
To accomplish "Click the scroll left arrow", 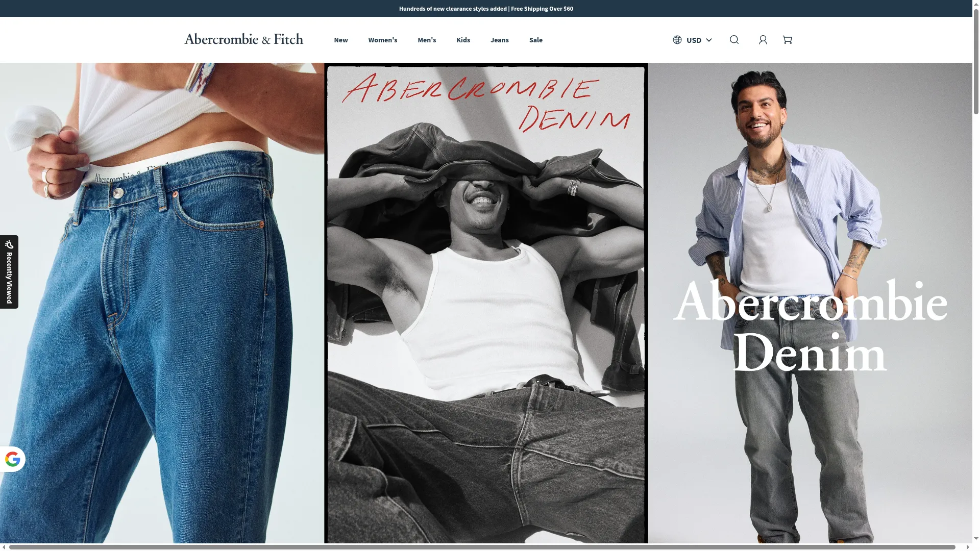I will pyautogui.click(x=4, y=547).
